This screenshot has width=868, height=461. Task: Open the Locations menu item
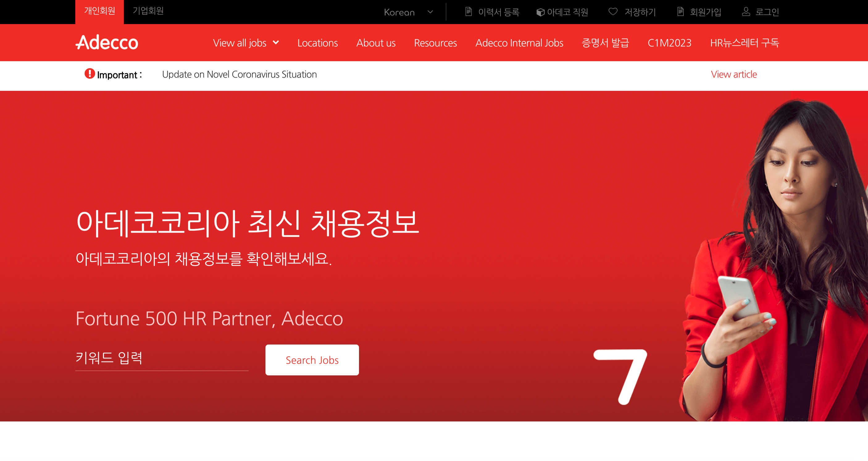point(317,43)
